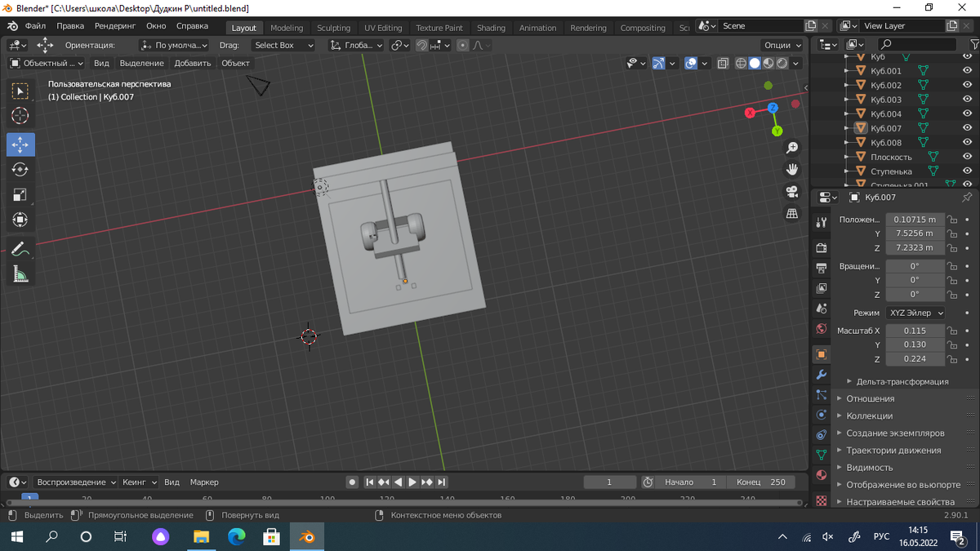The image size is (980, 551).
Task: Toggle camera view in viewport
Action: tap(791, 192)
